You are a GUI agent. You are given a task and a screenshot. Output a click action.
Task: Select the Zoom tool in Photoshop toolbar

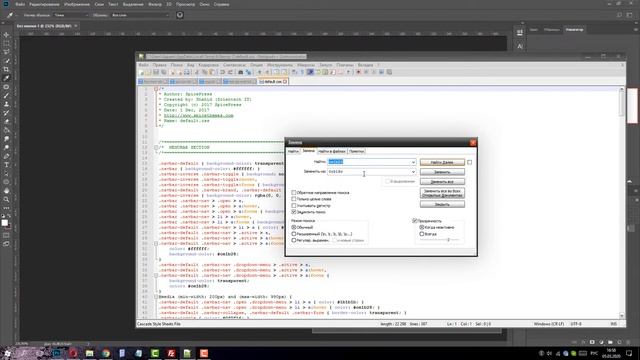(6, 199)
